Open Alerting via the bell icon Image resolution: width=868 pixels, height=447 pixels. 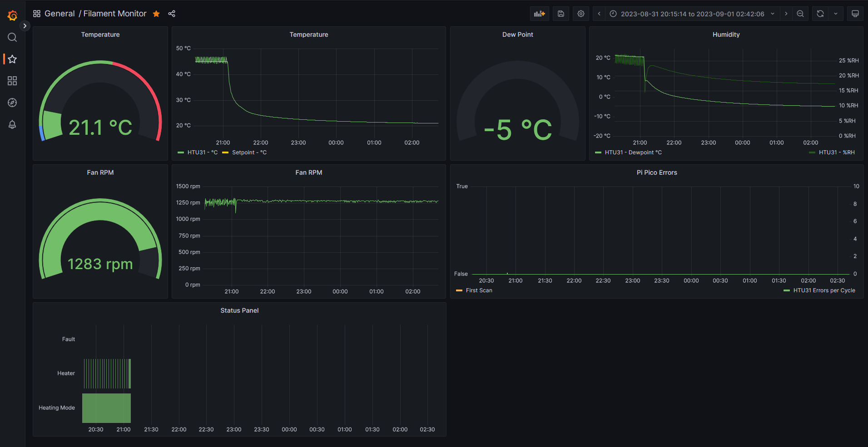pos(12,124)
